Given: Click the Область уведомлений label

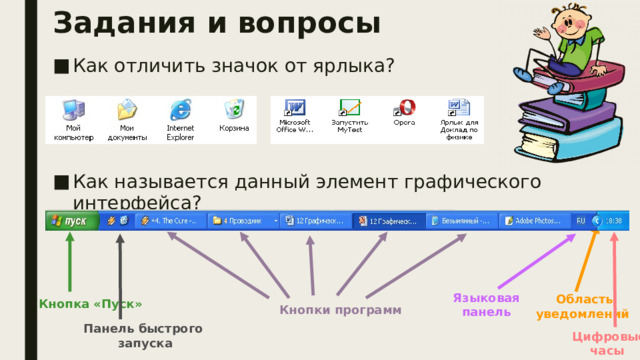Looking at the screenshot, I should click(582, 307).
